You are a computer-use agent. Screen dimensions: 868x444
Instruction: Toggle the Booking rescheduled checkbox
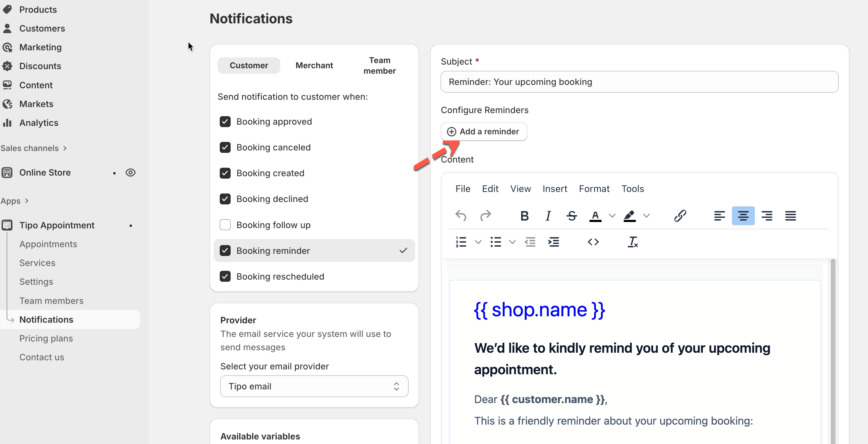[x=225, y=277]
